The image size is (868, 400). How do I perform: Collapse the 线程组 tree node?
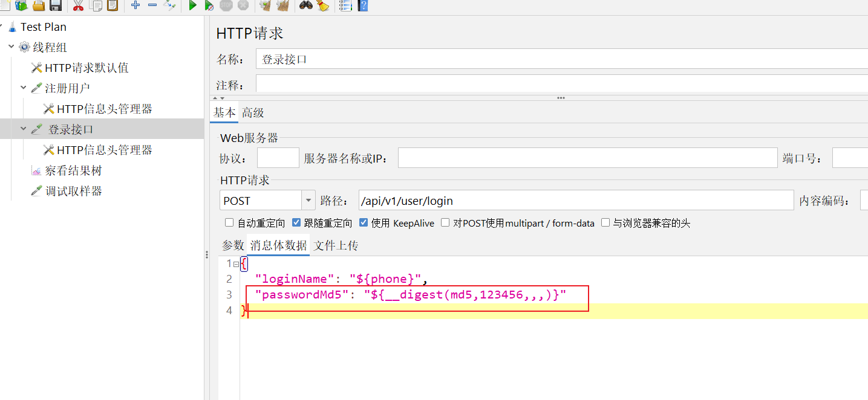11,47
